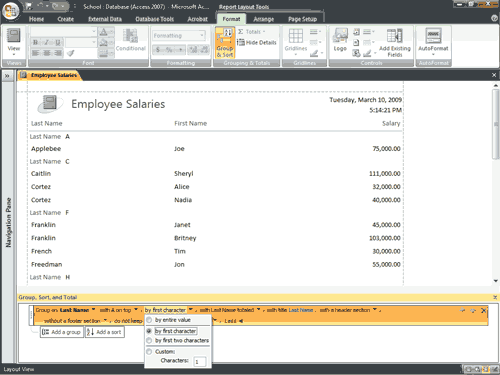
Task: Align text left in the Font group
Action: (35, 53)
